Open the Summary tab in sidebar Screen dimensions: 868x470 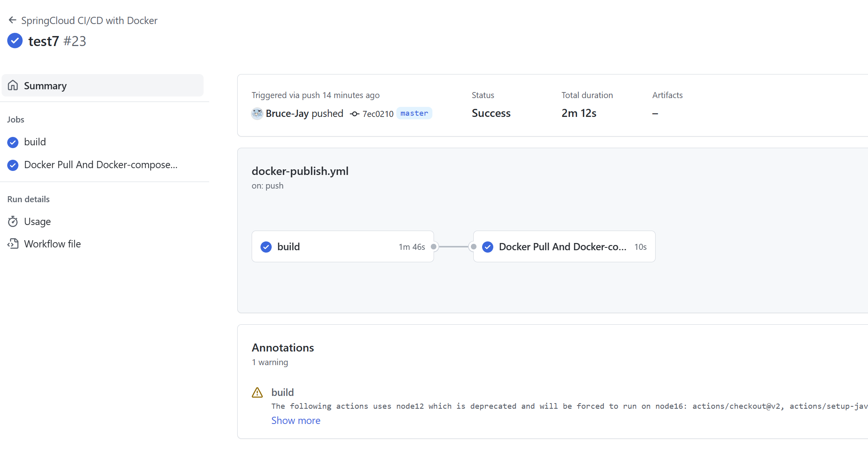tap(45, 86)
